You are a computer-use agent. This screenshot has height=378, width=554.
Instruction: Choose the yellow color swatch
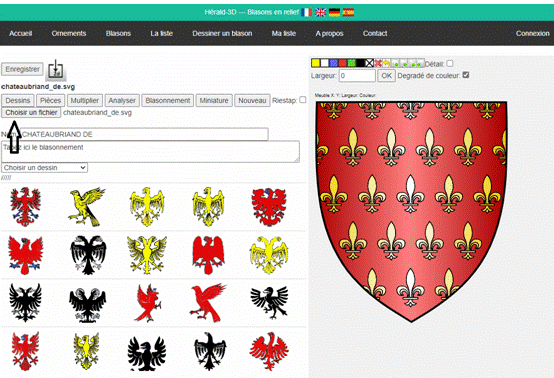(316, 63)
